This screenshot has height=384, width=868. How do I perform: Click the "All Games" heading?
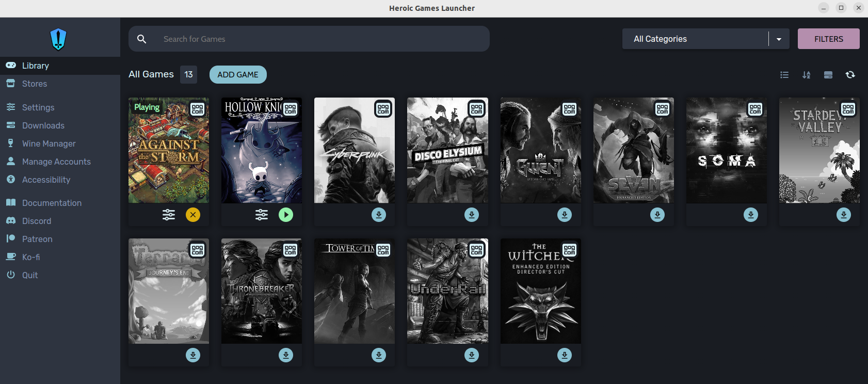[151, 74]
